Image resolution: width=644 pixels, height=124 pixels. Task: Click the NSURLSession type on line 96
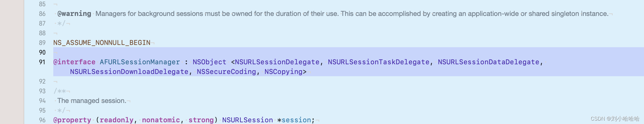tap(247, 120)
